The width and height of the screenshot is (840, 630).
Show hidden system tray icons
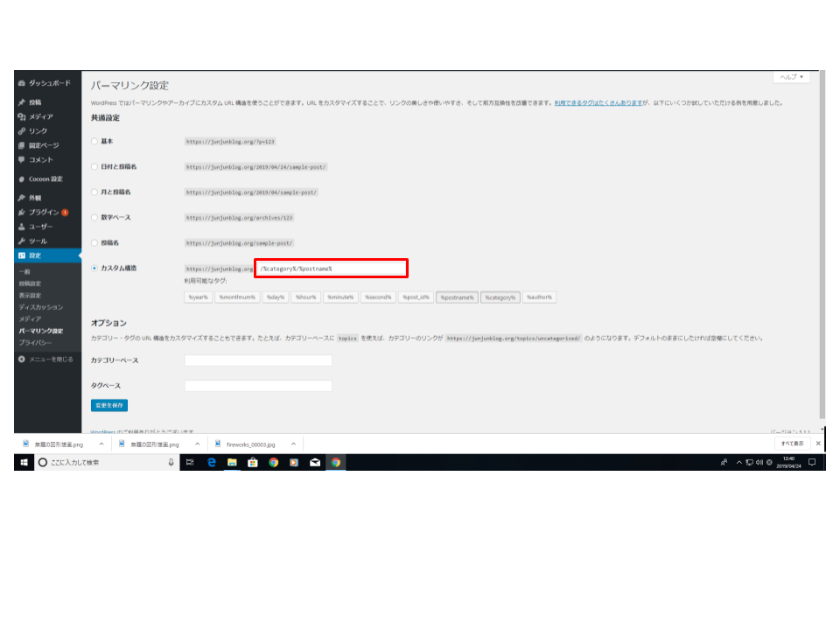pos(739,462)
